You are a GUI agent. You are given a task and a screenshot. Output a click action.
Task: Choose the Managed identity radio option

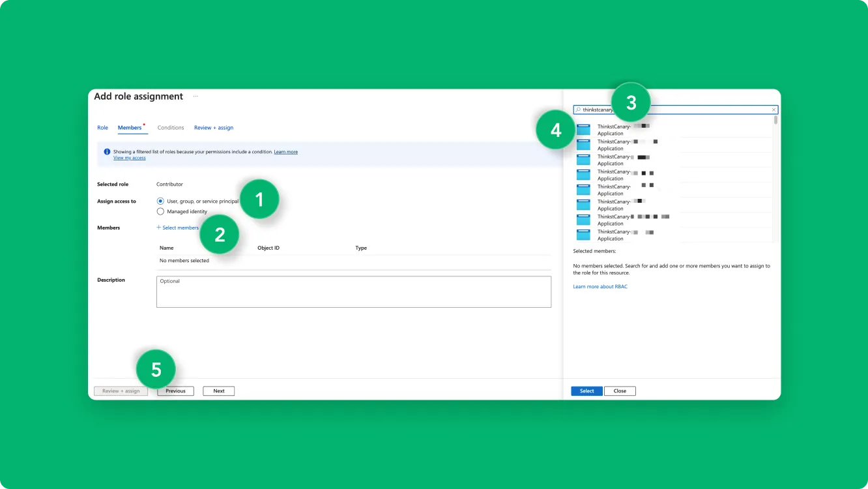(x=160, y=211)
